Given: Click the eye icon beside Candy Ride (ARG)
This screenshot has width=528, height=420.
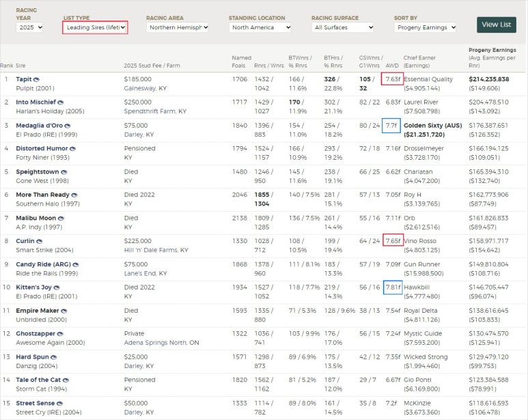Looking at the screenshot, I should point(76,264).
